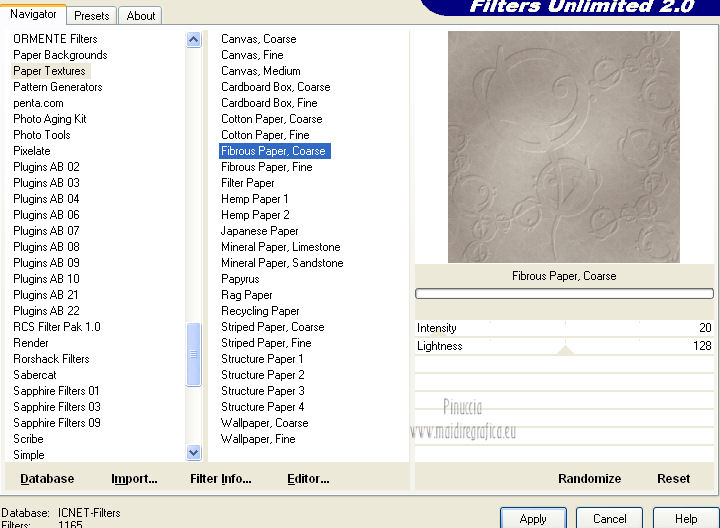Viewport: 720px width, 528px height.
Task: Choose Canvas, Fine filter
Action: coord(252,55)
